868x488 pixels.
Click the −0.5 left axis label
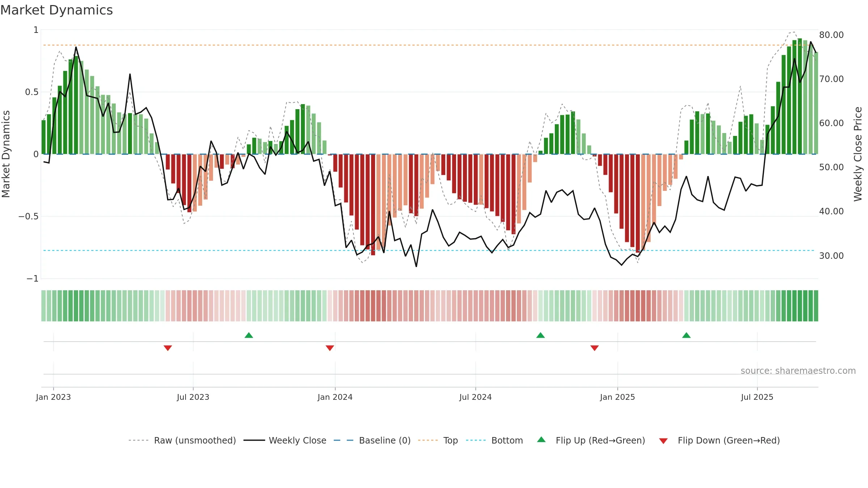28,217
